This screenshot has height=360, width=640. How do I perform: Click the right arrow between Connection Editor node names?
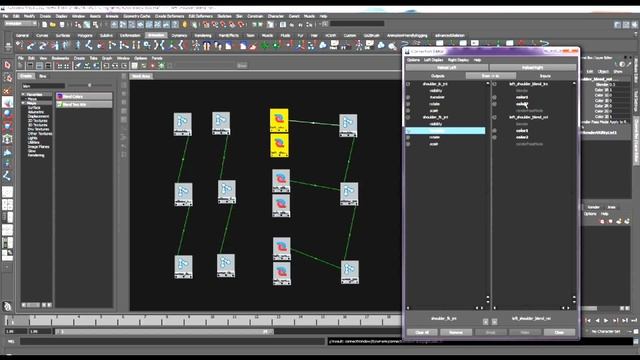click(494, 322)
